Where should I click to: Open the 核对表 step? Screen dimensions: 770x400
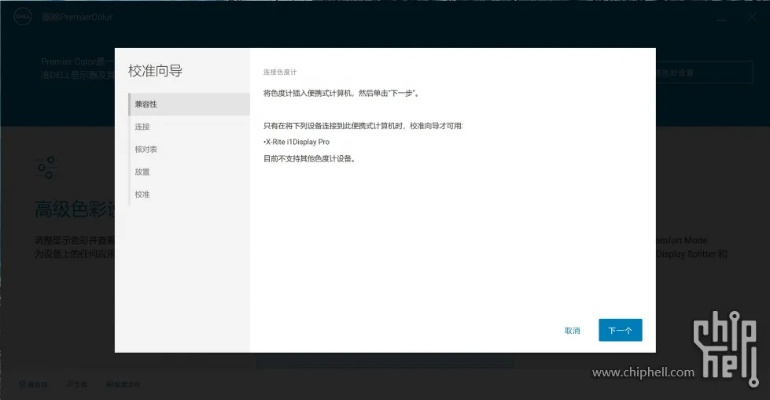146,149
